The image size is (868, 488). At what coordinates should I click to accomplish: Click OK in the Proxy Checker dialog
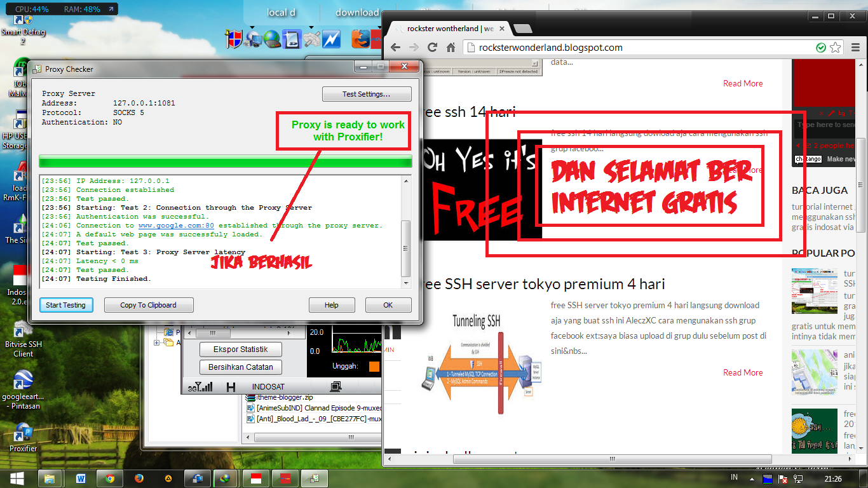(388, 305)
